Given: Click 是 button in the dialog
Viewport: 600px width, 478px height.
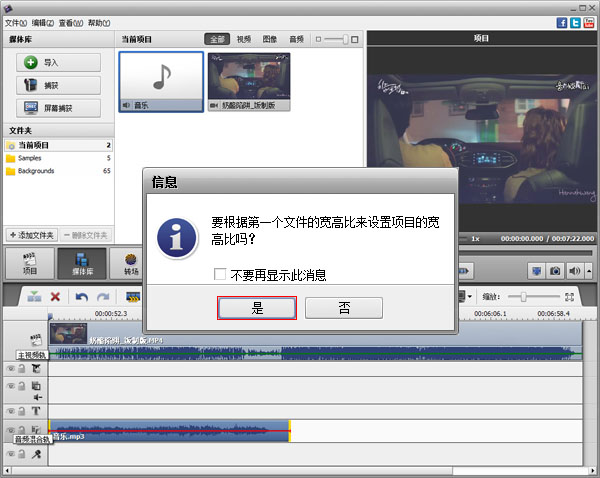Looking at the screenshot, I should [257, 308].
